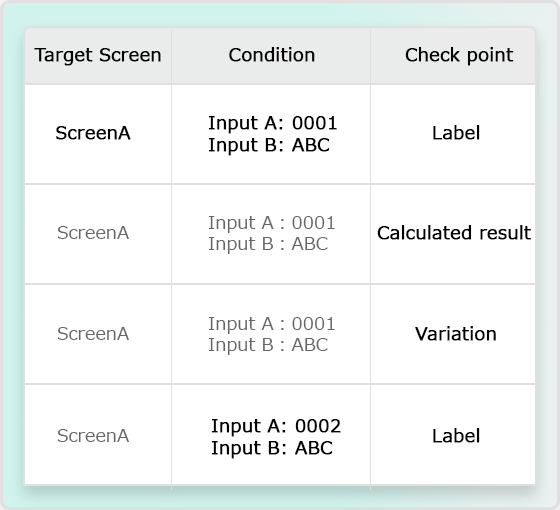Select first row's Input A: 0001 condition cell

[271, 134]
